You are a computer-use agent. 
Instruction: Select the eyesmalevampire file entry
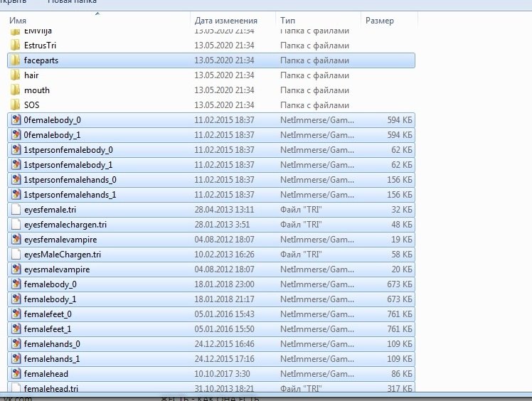pyautogui.click(x=56, y=269)
